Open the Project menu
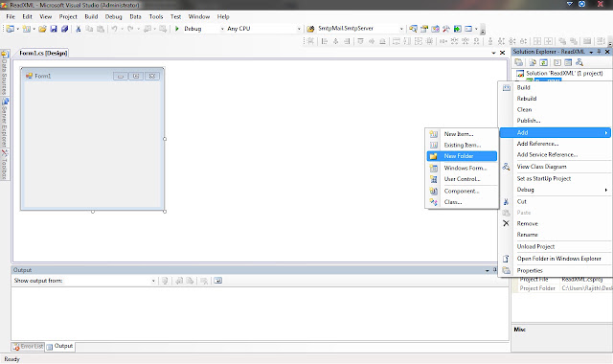613x364 pixels. (68, 17)
